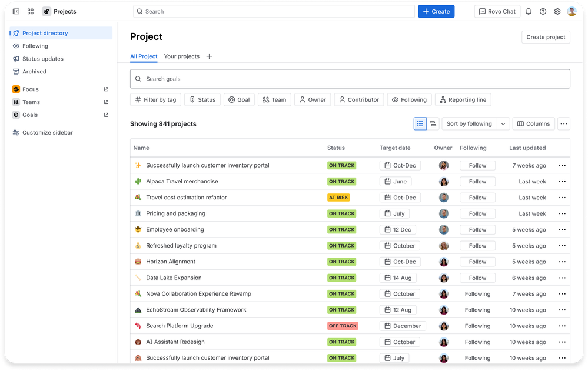Image resolution: width=588 pixels, height=371 pixels.
Task: Add a new view tab with plus icon
Action: (210, 56)
